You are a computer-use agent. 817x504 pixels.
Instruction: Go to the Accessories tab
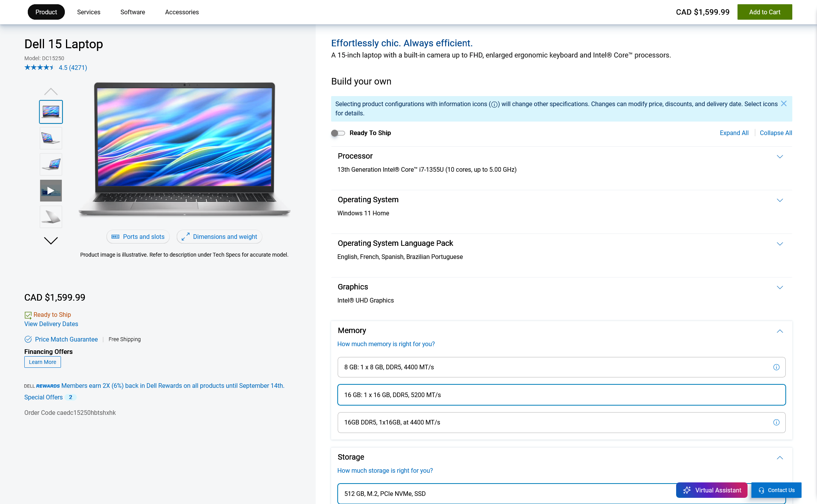coord(182,12)
